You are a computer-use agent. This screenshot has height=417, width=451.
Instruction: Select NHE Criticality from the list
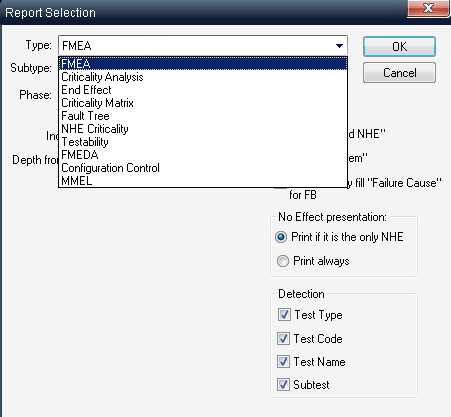click(x=203, y=129)
